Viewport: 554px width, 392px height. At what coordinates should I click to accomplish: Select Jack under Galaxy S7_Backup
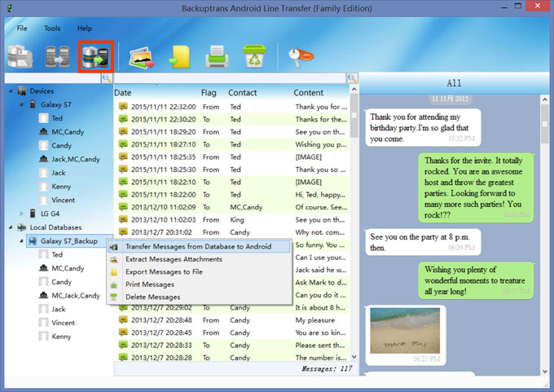tap(59, 309)
